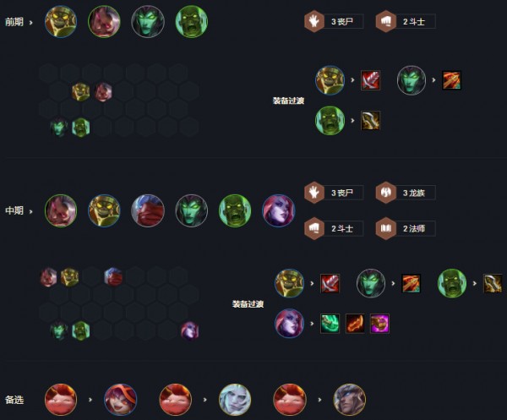Screen dimensions: 507x420
Task: Click the red-fisted champion portrait in 中期 row
Action: (x=148, y=210)
